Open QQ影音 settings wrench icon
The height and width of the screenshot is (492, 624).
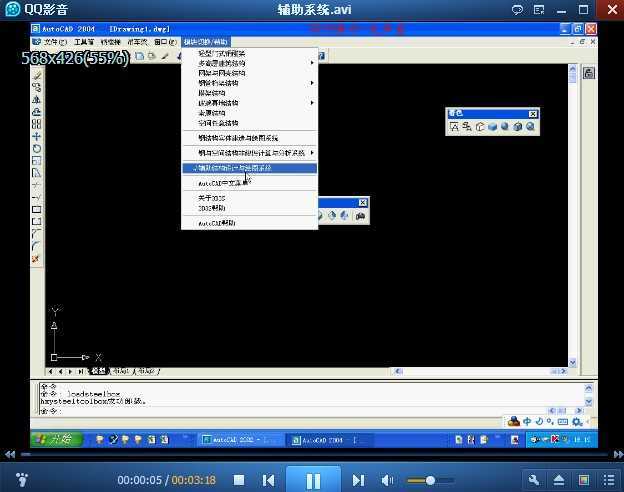(534, 480)
